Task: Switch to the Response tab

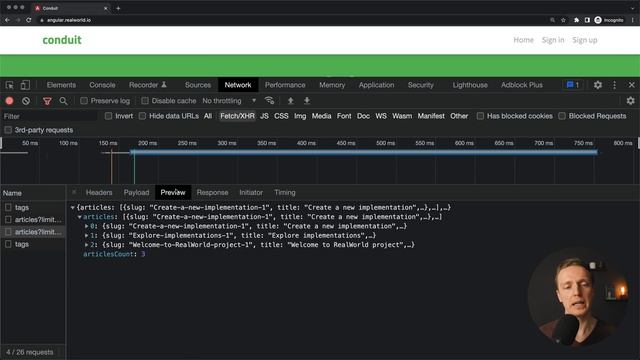Action: (x=212, y=192)
